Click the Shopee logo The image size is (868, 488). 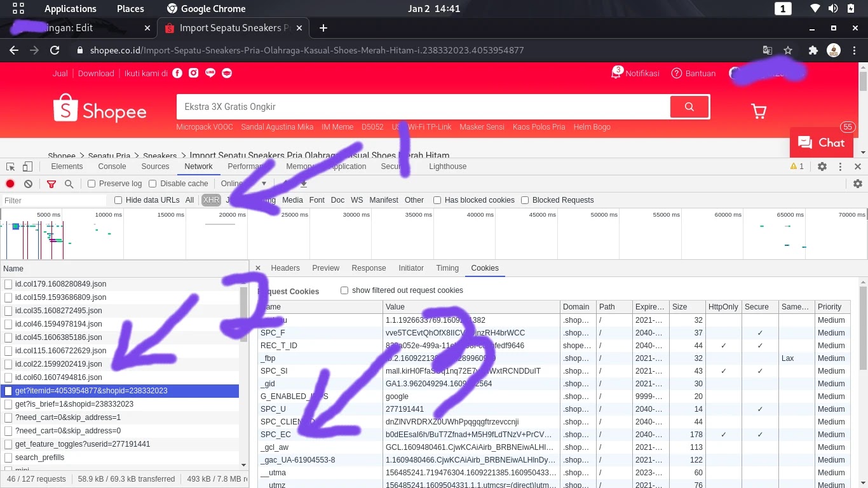(x=100, y=109)
